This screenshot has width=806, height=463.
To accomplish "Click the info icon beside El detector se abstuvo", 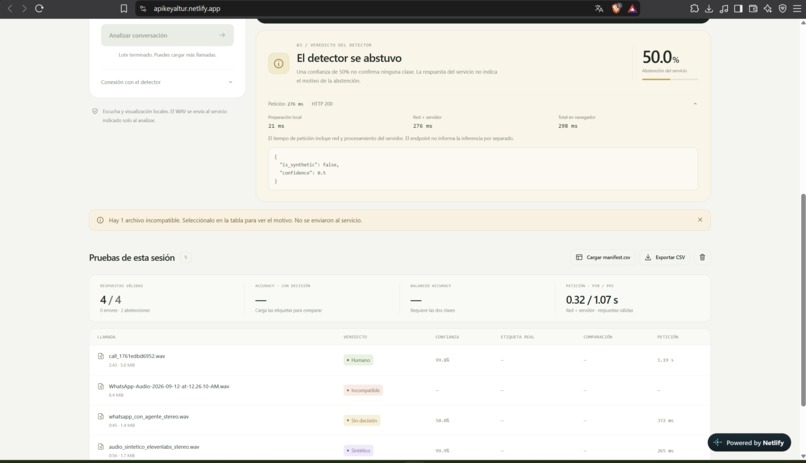I will pos(279,64).
